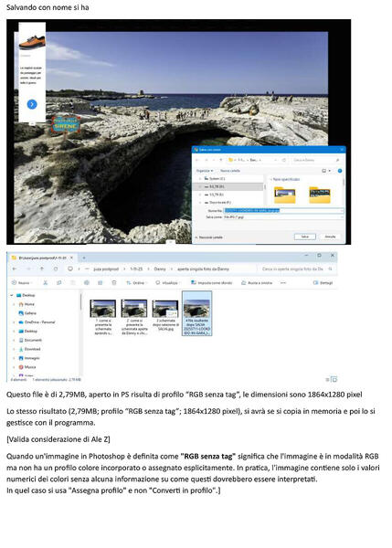Click Annulla in the save dialog

[x=330, y=237]
